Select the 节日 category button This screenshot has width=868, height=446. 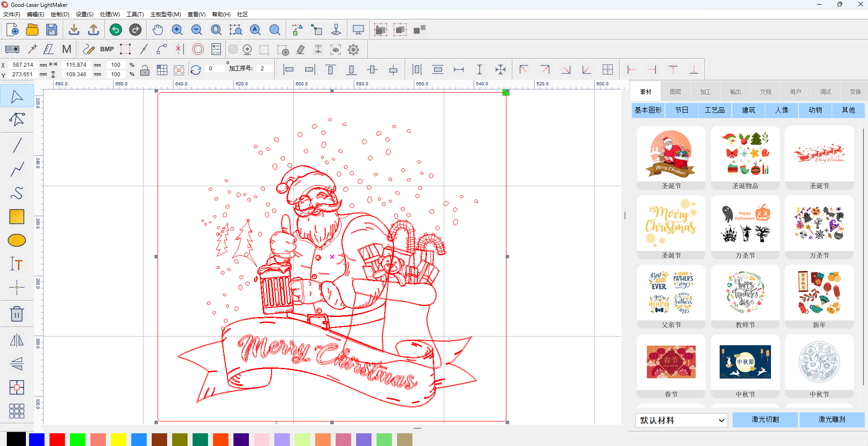(x=681, y=110)
